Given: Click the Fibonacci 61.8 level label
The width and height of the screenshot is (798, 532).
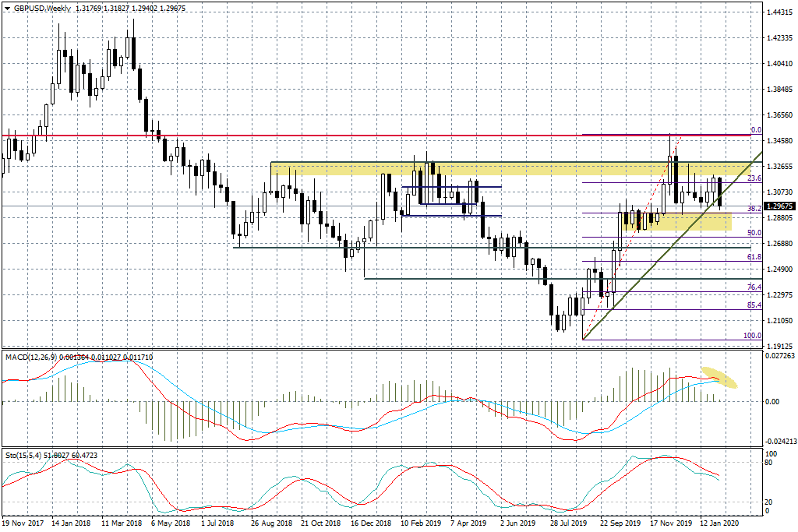Looking at the screenshot, I should (x=754, y=256).
